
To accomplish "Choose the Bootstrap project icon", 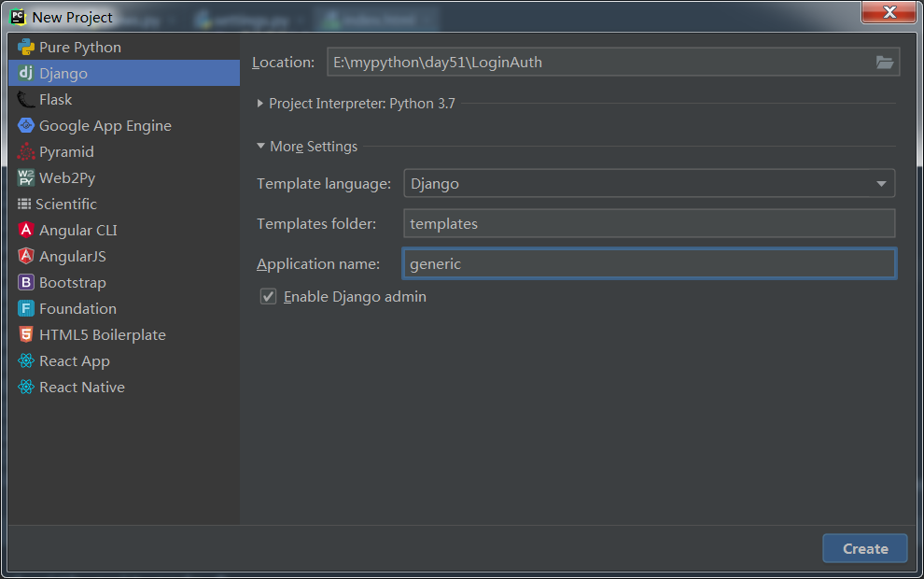I will point(26,282).
